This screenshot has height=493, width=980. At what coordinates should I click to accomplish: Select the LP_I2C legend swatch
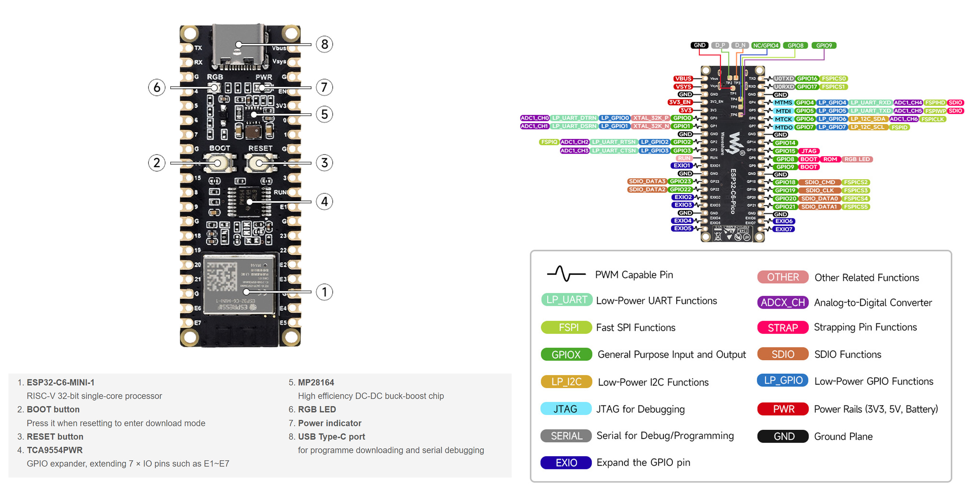click(x=566, y=382)
